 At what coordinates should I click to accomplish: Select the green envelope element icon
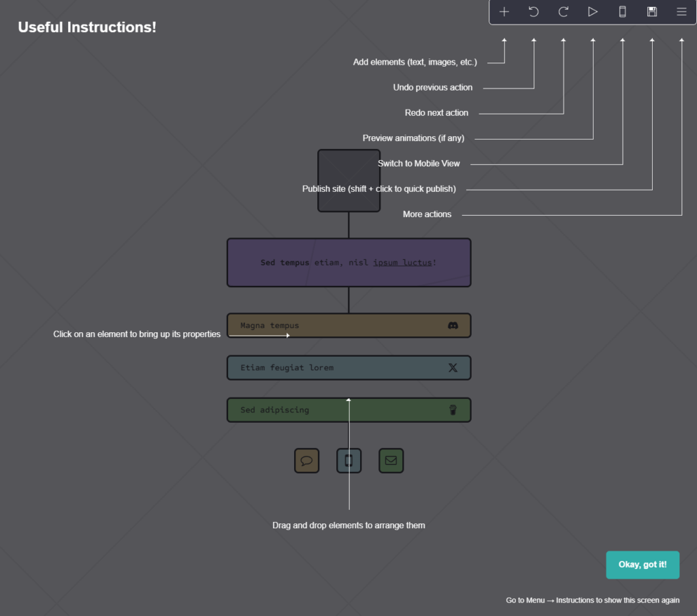click(391, 460)
